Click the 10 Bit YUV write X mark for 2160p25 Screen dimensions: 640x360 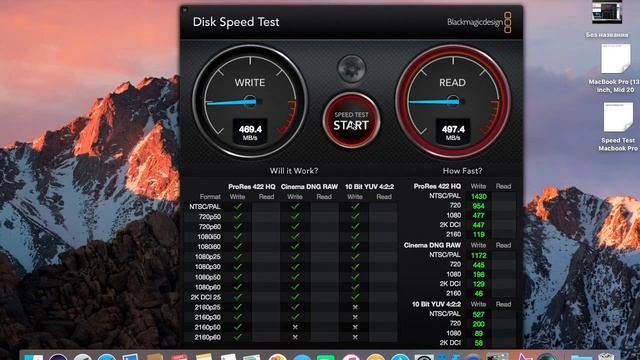click(x=355, y=307)
